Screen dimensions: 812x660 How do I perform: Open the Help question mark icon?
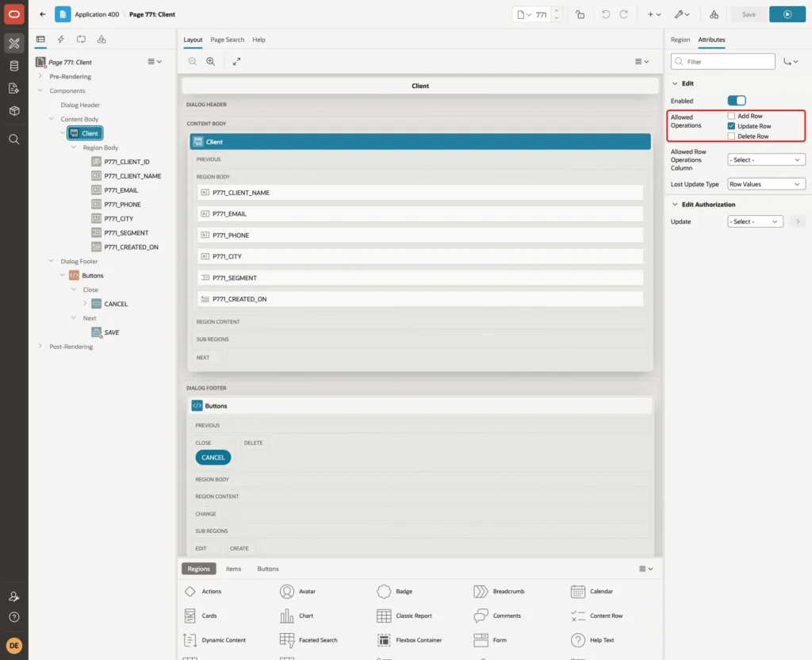[14, 617]
